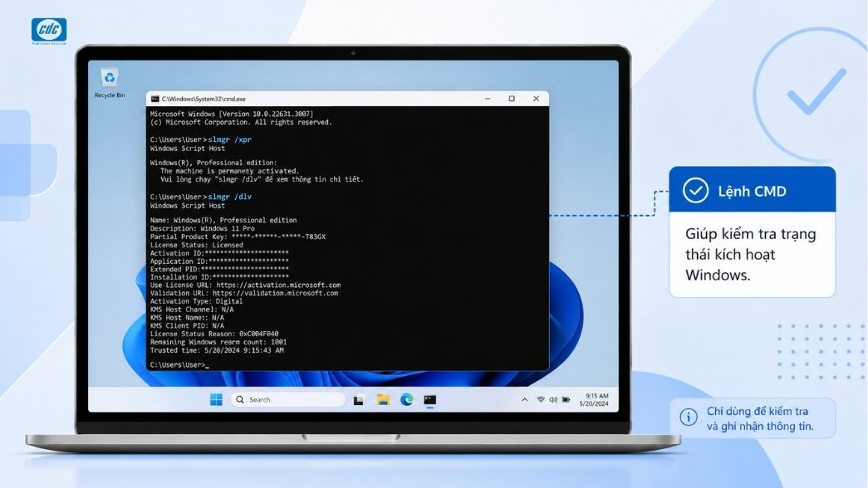This screenshot has width=868, height=488.
Task: Click the 'Giúp kiểm tra trạng thái' description
Action: click(x=751, y=255)
